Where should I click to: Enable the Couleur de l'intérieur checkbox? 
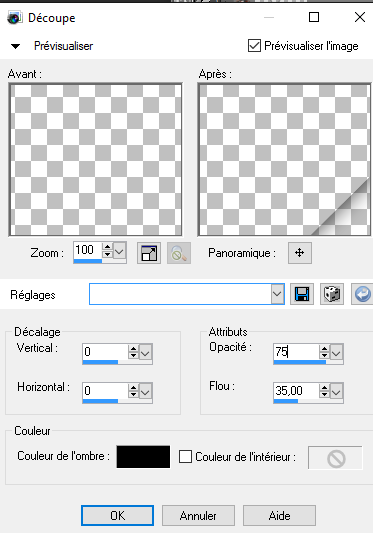click(185, 457)
